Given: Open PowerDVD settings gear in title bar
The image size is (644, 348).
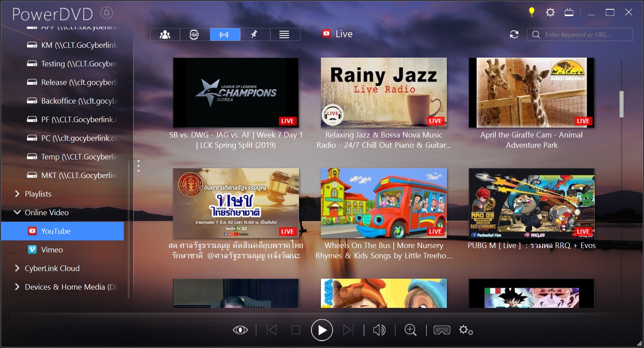Looking at the screenshot, I should pyautogui.click(x=550, y=12).
